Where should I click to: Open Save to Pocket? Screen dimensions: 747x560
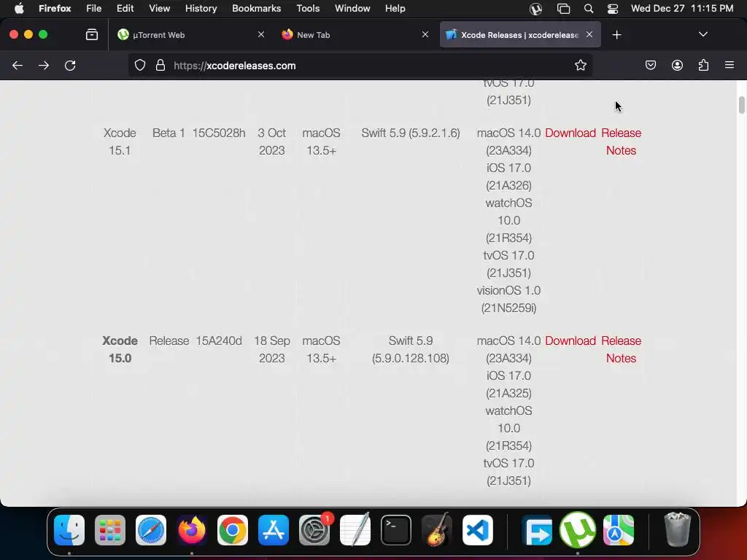coord(650,65)
